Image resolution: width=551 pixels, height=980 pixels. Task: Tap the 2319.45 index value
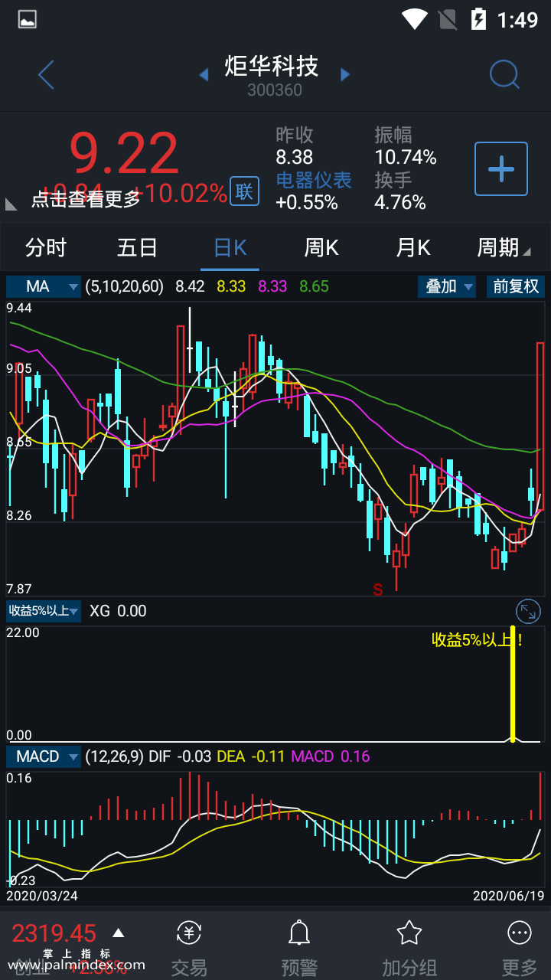(x=54, y=933)
